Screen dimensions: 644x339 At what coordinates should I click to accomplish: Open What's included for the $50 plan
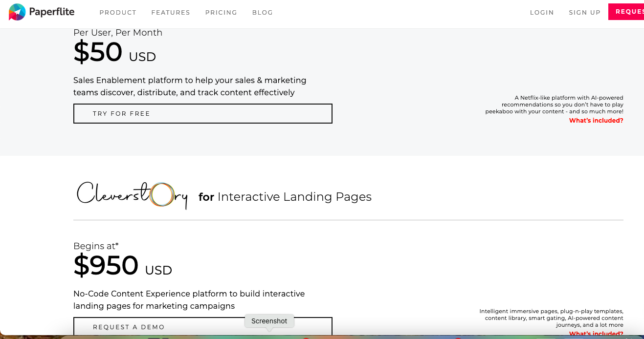(x=596, y=121)
